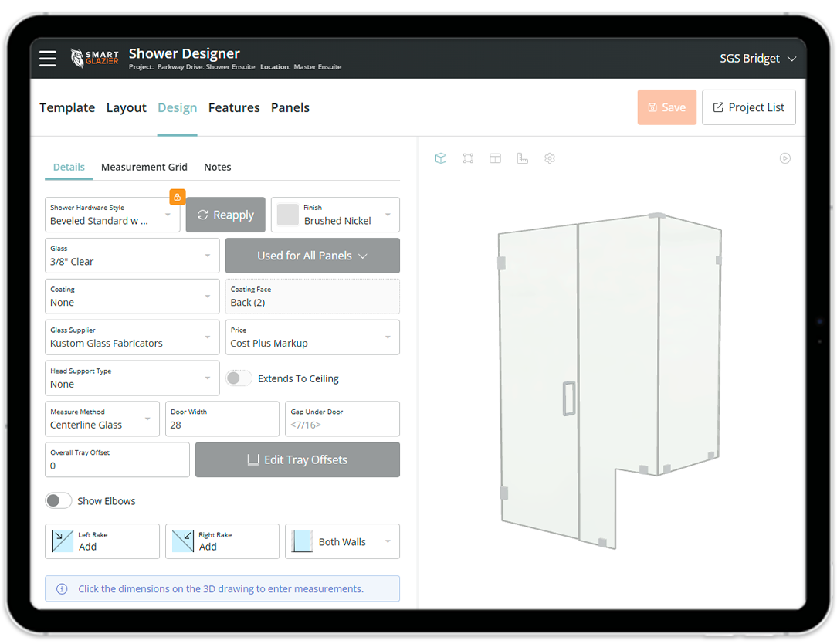
Task: Click the Overall Tray Offset field
Action: [x=117, y=459]
